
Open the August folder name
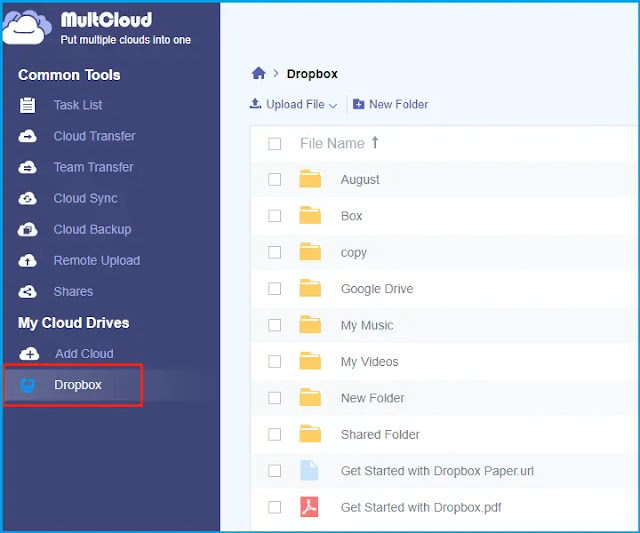360,180
